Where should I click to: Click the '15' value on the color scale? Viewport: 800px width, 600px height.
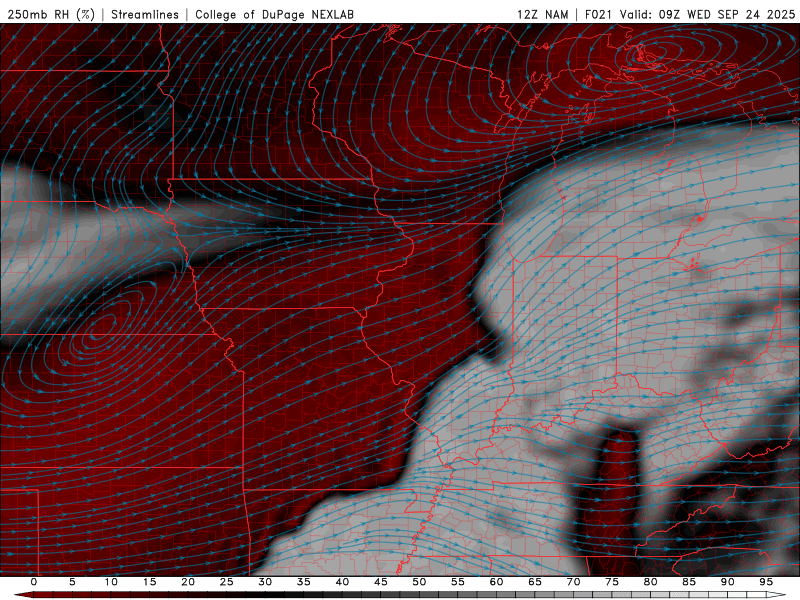point(149,582)
